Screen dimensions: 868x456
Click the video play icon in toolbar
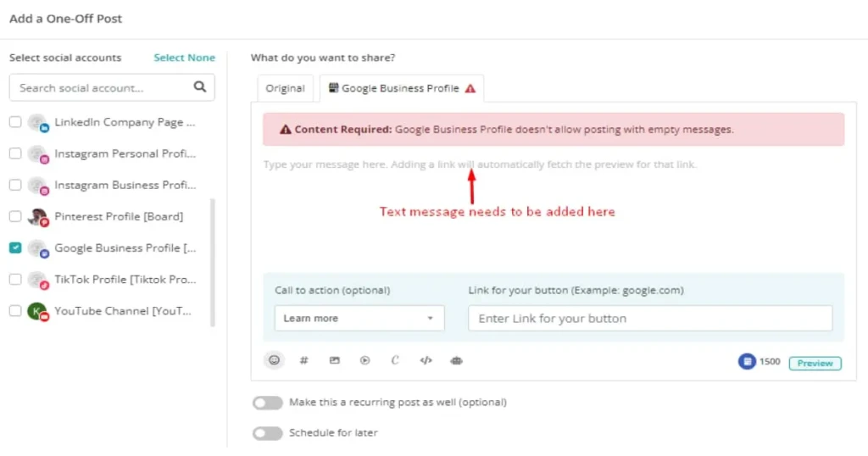[364, 360]
